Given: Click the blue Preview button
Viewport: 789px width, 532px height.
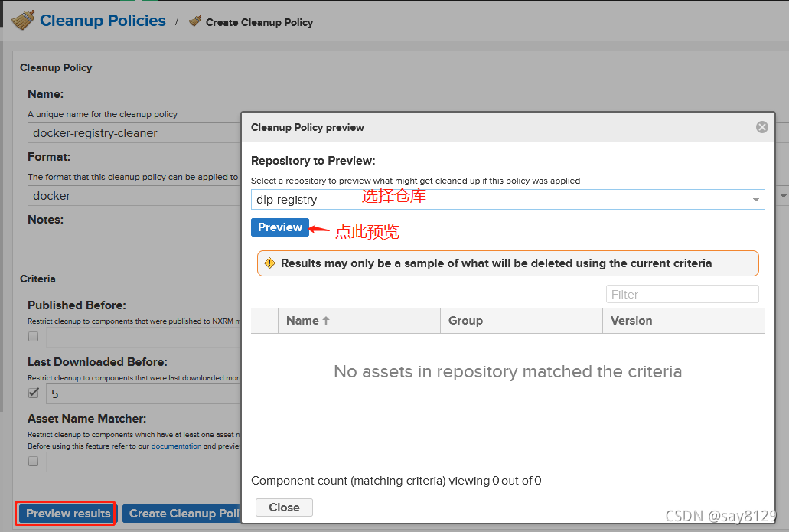Looking at the screenshot, I should click(x=280, y=227).
